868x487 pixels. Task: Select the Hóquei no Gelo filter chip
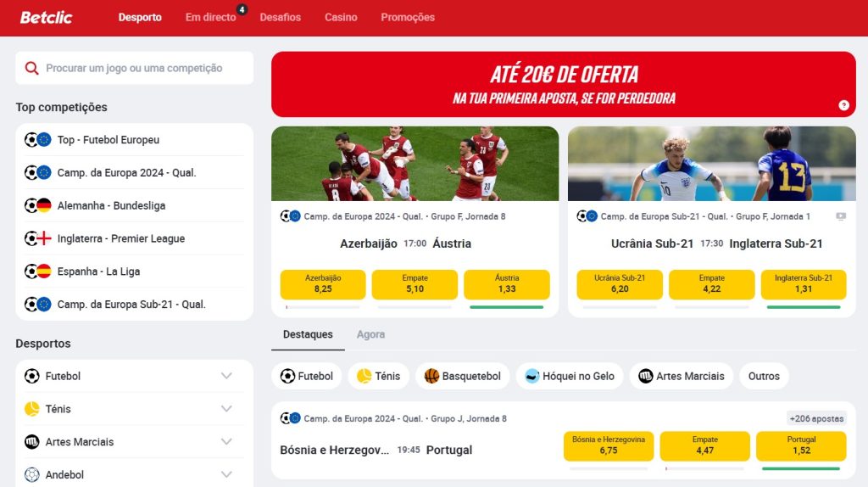pyautogui.click(x=570, y=376)
